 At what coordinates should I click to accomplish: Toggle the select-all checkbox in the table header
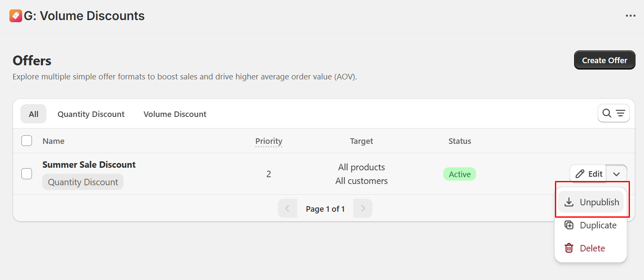pos(27,141)
